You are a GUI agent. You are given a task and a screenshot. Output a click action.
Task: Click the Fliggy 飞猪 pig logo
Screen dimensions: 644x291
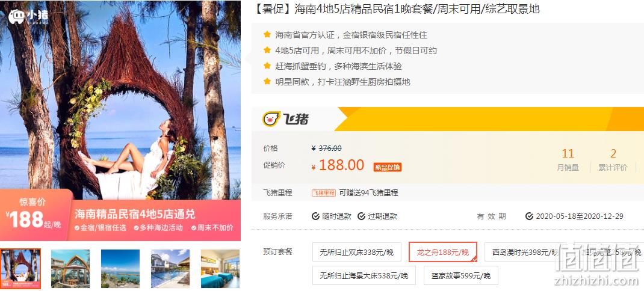271,119
